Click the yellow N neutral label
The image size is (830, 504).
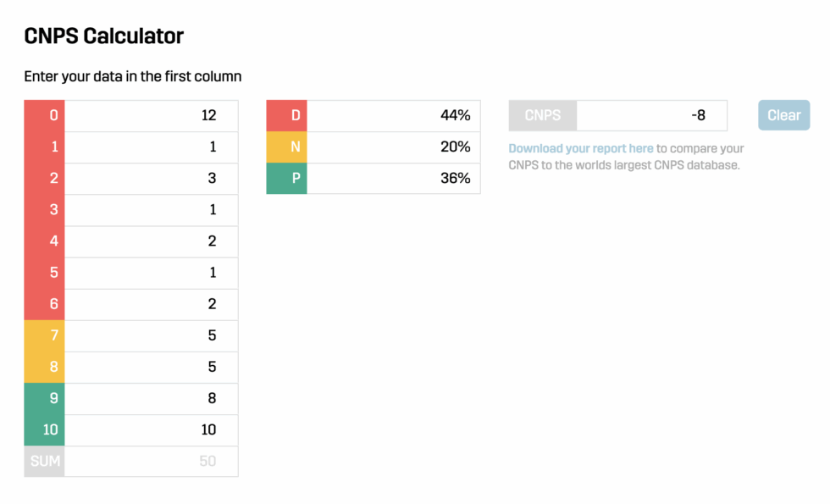(286, 147)
